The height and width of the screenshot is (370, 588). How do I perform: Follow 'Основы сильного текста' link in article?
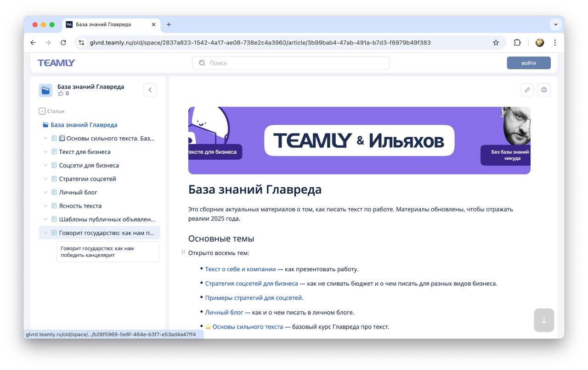248,327
